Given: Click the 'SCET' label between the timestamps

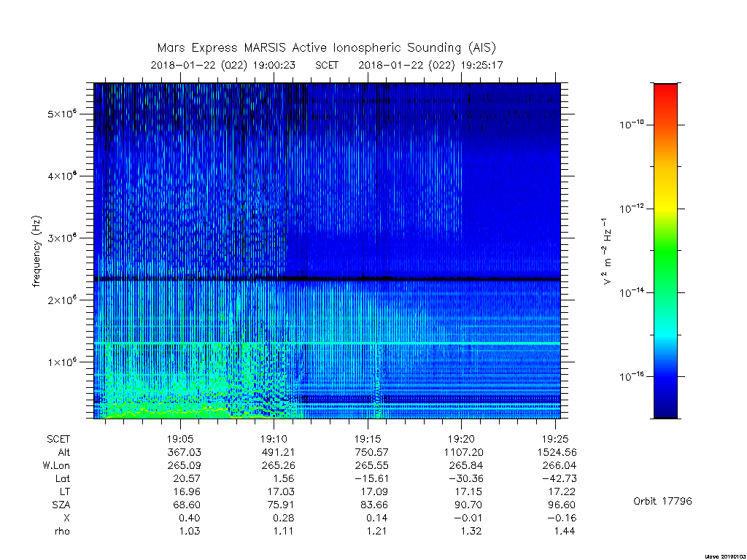Looking at the screenshot, I should 327,65.
